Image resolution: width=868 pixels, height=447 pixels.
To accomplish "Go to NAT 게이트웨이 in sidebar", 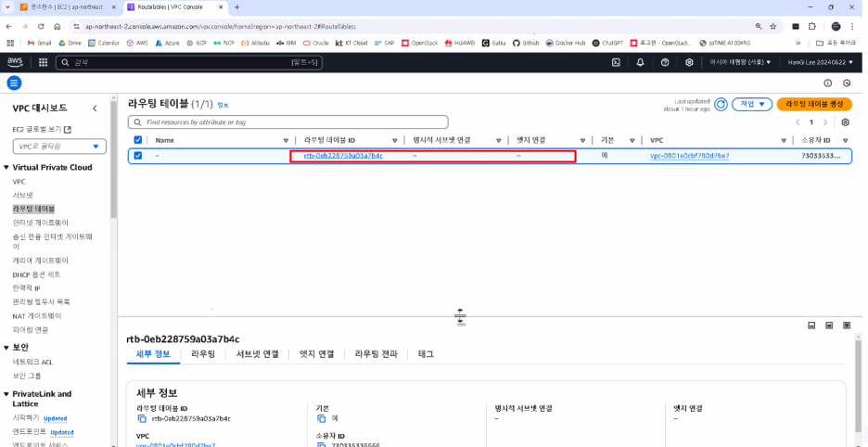I will click(37, 315).
